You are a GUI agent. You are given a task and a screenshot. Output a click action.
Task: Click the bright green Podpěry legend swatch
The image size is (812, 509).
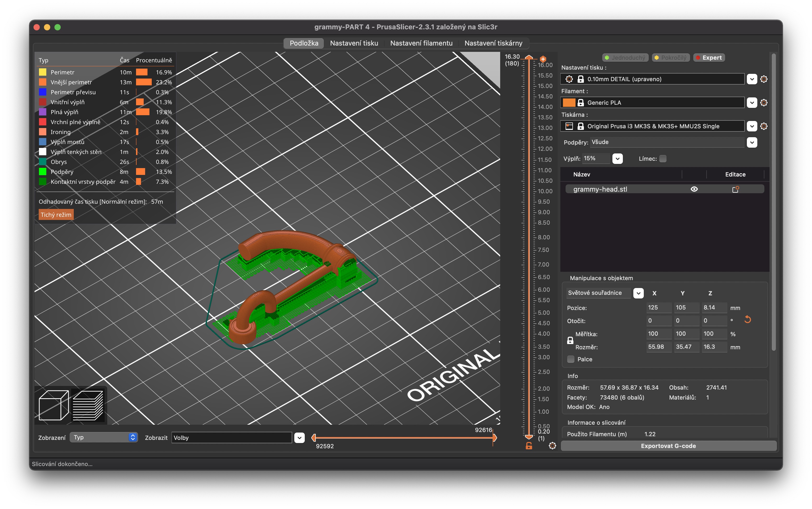point(43,172)
